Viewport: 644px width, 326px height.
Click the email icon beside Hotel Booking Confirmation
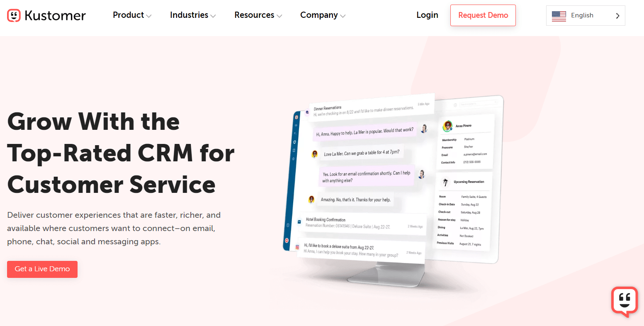coord(299,222)
